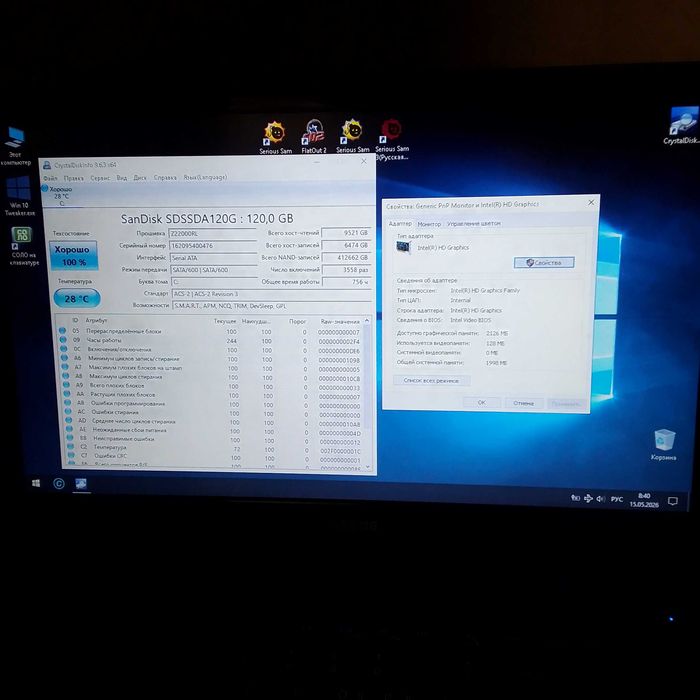The height and width of the screenshot is (700, 700).
Task: Click OK in the graphics properties dialog
Action: coord(481,403)
